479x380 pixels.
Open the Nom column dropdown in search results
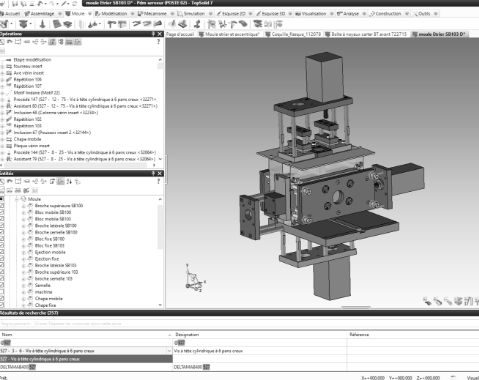[x=169, y=351]
